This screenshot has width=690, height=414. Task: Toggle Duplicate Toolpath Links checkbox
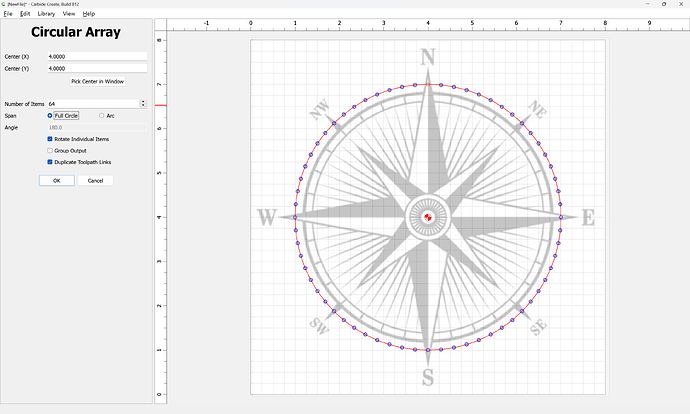(50, 162)
